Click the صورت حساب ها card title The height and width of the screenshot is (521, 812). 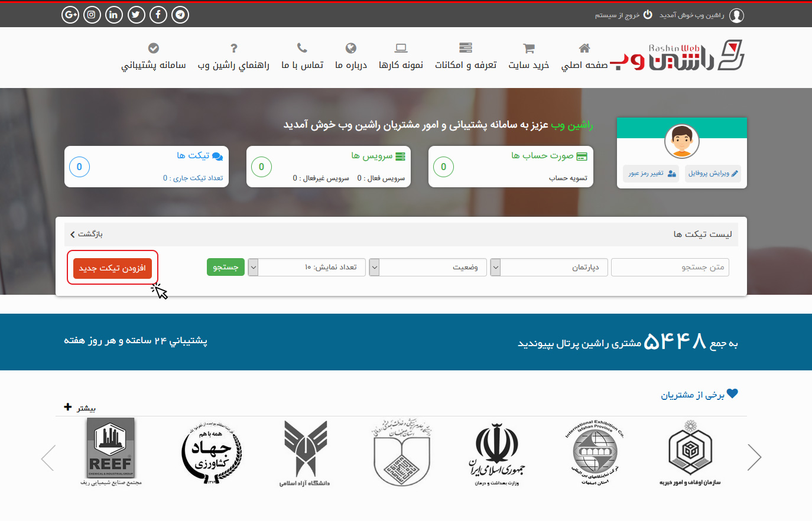(543, 155)
